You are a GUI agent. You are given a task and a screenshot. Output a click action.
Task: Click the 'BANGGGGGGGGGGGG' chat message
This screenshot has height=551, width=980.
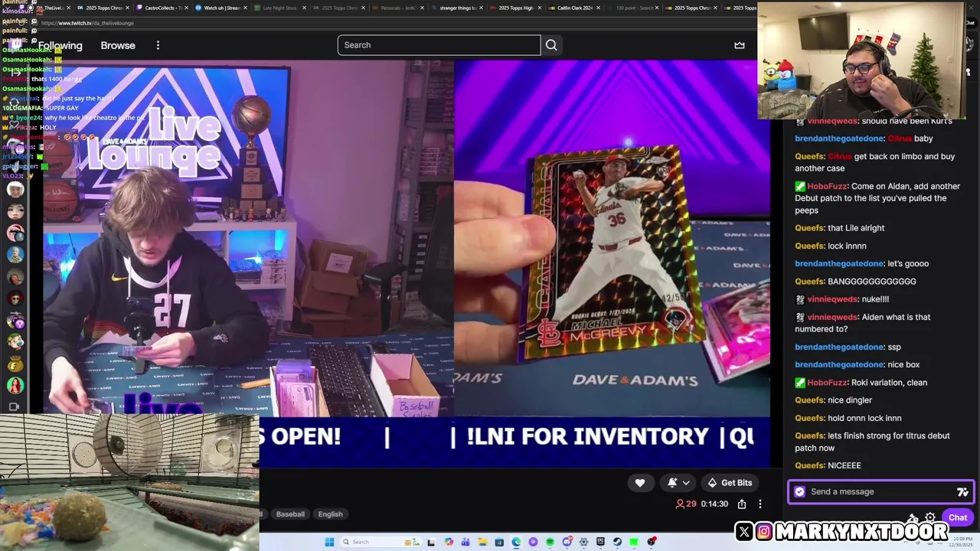(x=855, y=282)
